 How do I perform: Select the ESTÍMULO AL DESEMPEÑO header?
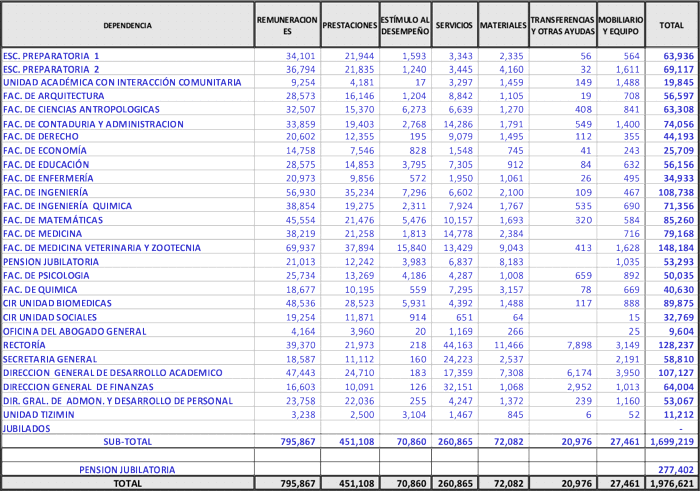(x=405, y=25)
